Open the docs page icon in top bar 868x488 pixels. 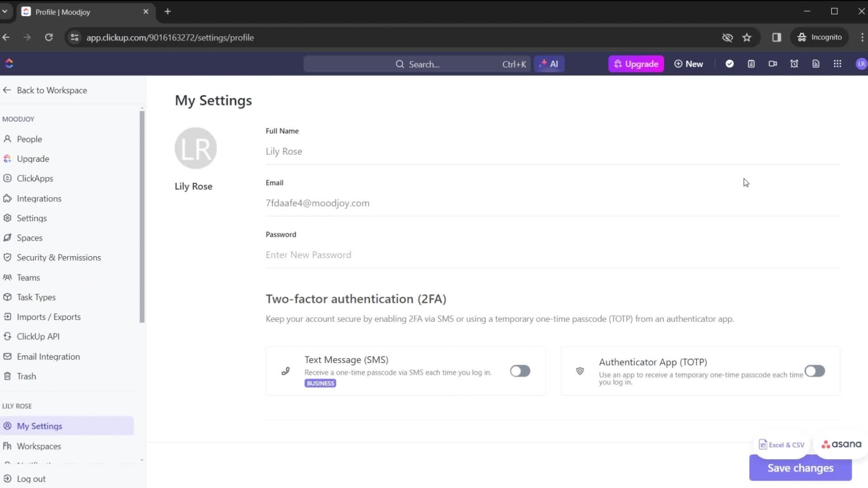[x=816, y=64]
